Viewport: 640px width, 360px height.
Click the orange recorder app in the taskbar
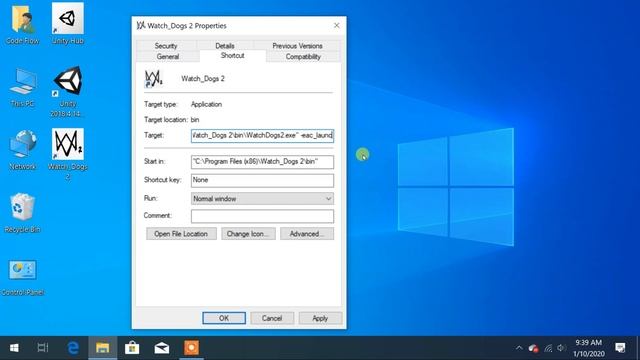[x=191, y=348]
